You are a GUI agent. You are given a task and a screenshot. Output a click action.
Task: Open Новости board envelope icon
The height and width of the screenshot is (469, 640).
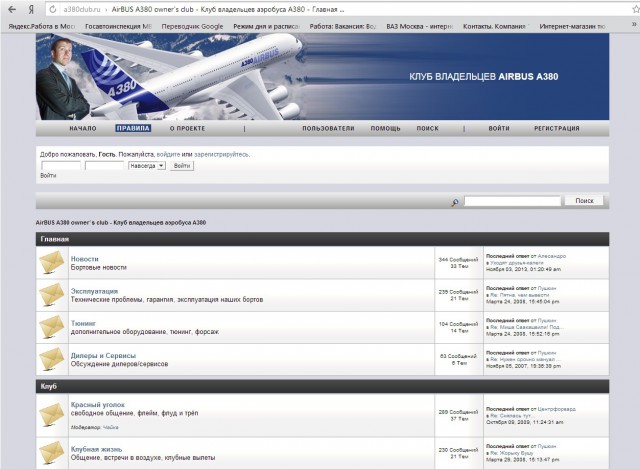(x=52, y=262)
